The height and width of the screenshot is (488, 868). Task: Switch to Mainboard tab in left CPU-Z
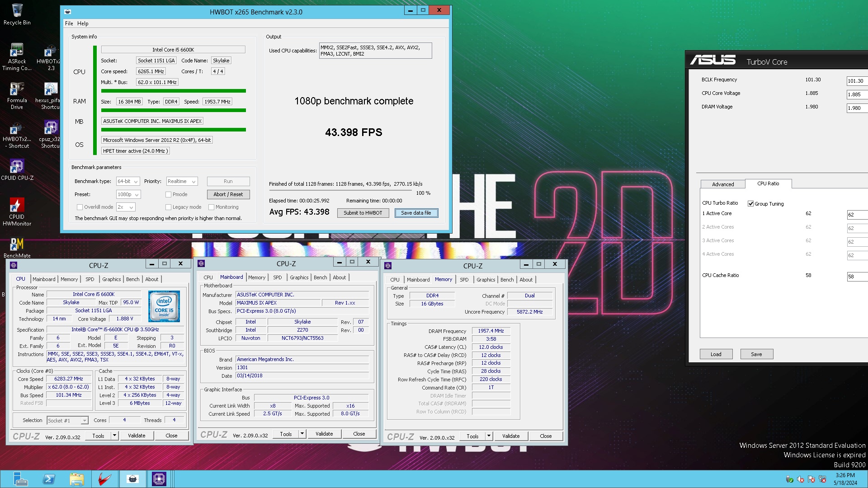[x=44, y=279]
